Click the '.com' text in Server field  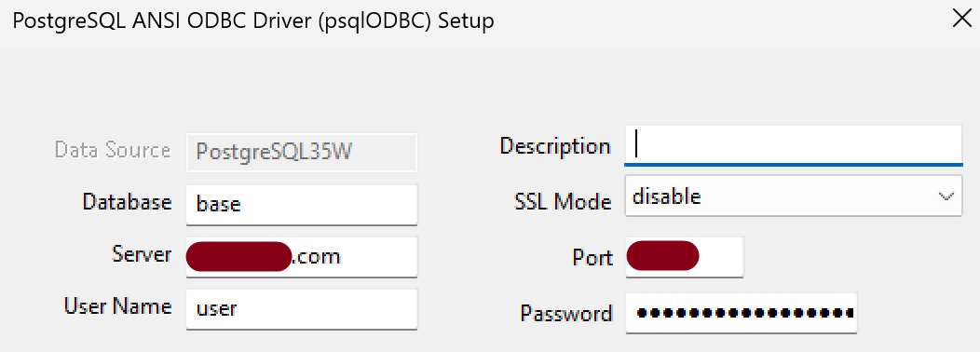pyautogui.click(x=317, y=256)
